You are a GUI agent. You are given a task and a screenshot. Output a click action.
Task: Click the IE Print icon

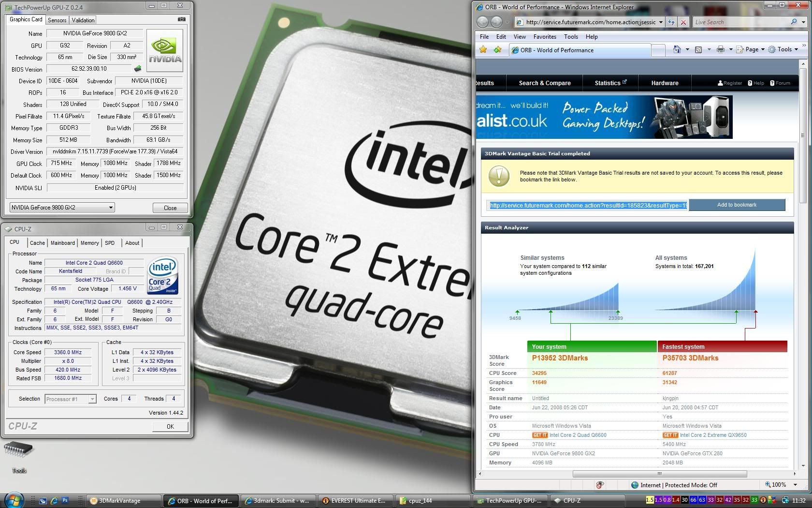[720, 49]
